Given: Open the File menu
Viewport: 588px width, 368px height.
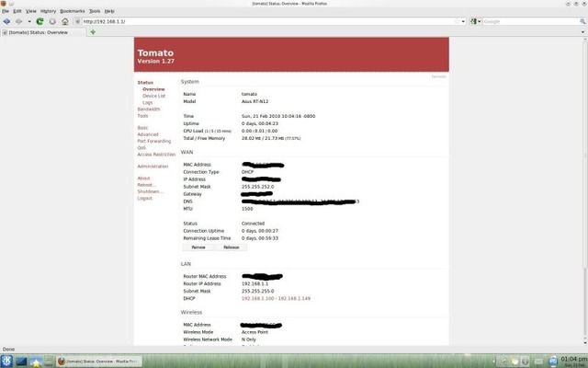Looking at the screenshot, I should pos(6,11).
